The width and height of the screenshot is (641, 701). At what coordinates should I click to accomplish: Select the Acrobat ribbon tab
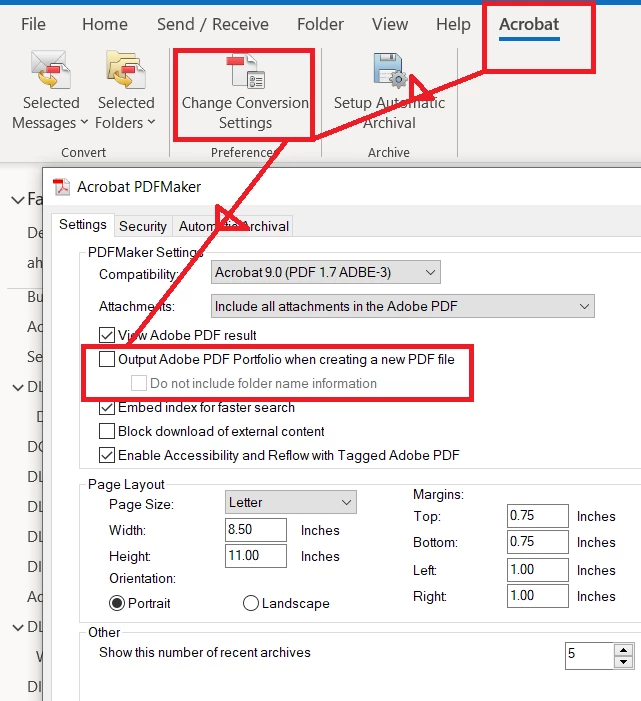coord(529,24)
